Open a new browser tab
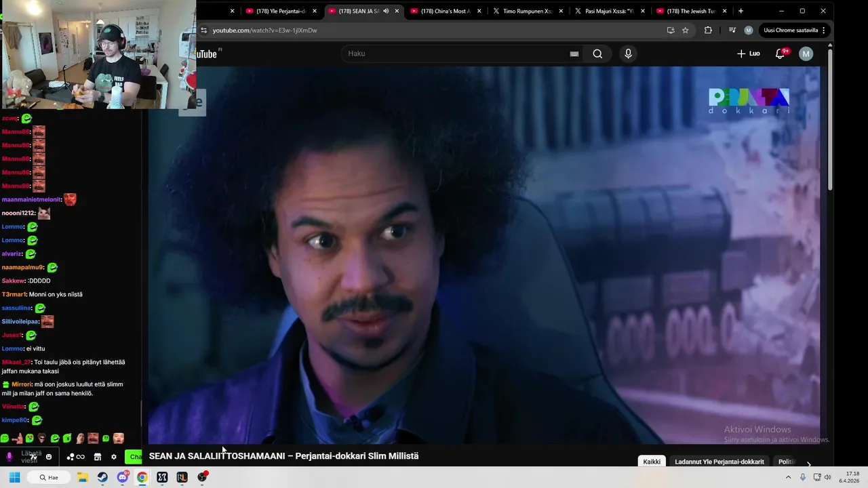 pos(741,11)
